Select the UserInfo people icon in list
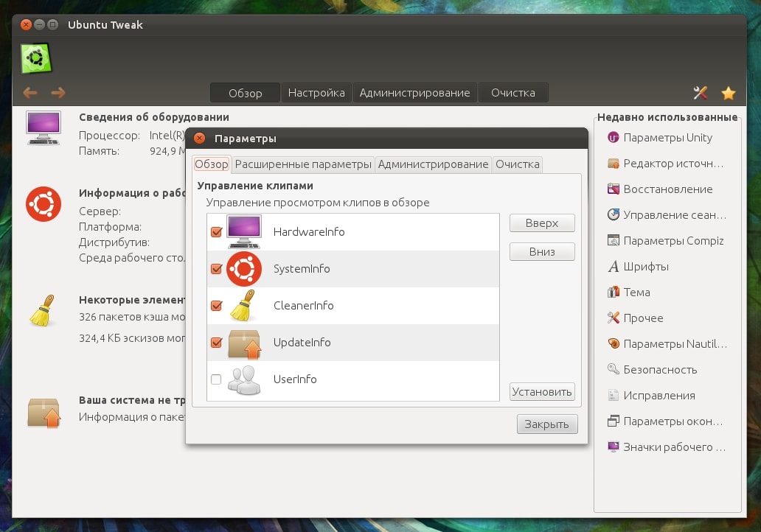Screen dimensions: 761x532 pyautogui.click(x=244, y=379)
